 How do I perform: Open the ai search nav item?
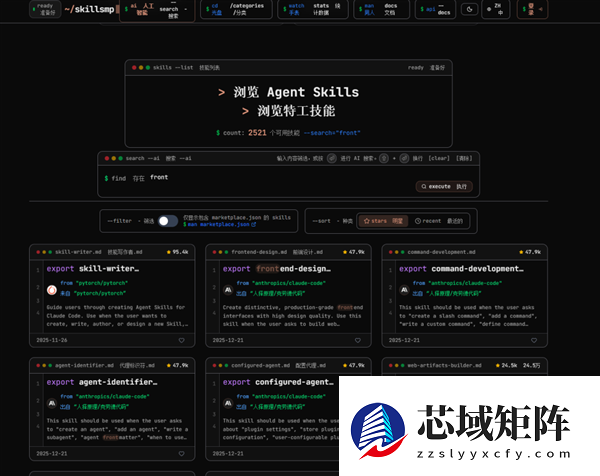pos(157,10)
